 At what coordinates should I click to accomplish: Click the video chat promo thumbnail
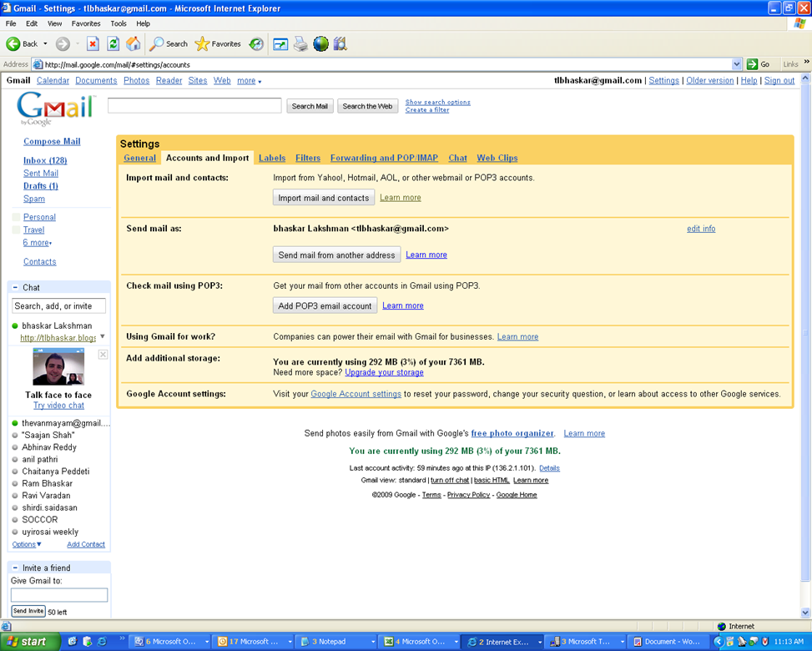point(58,366)
